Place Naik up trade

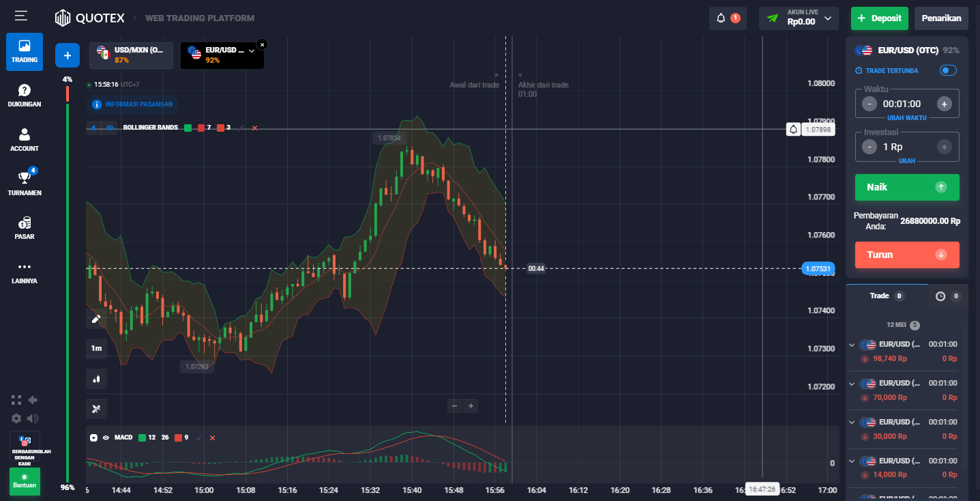[907, 187]
